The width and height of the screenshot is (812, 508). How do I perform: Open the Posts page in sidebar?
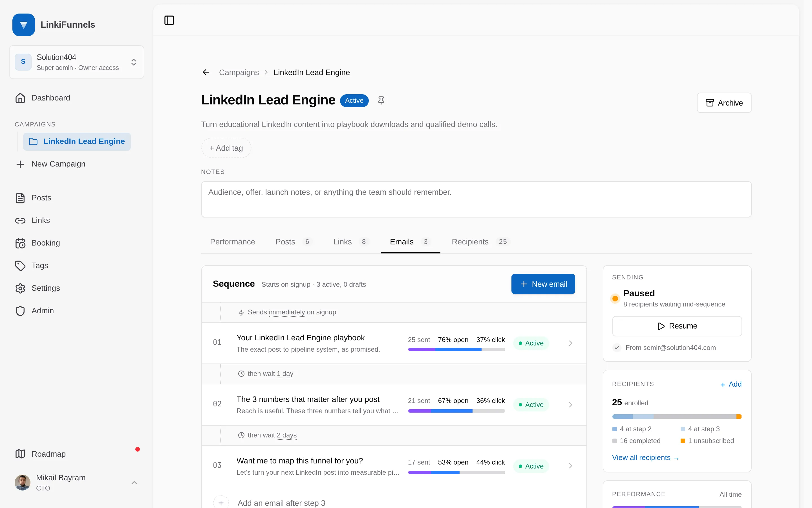click(77, 198)
